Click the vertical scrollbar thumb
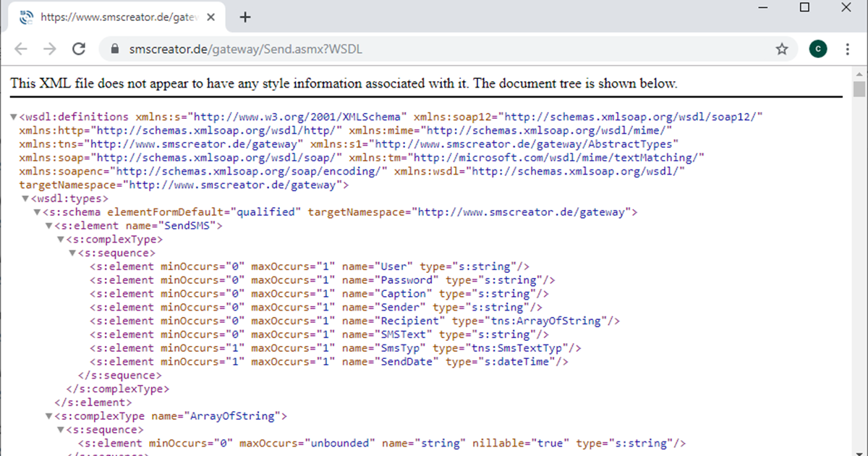Screen dimensions: 868x456 (x=859, y=88)
